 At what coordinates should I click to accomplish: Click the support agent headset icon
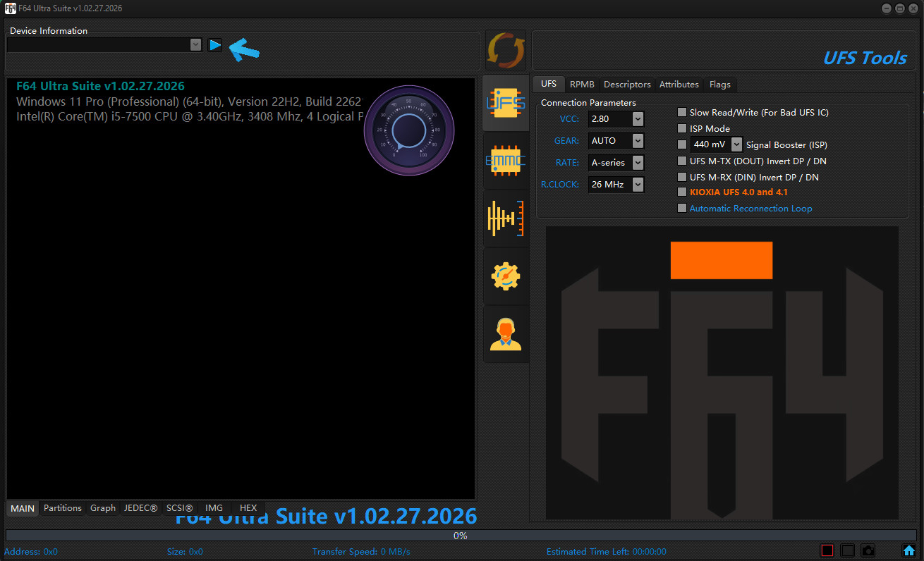pos(506,334)
